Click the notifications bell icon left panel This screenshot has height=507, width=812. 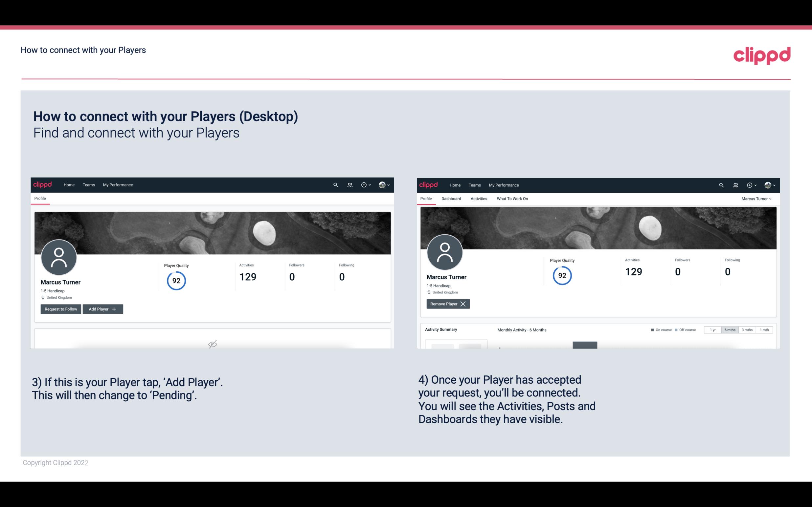(349, 184)
